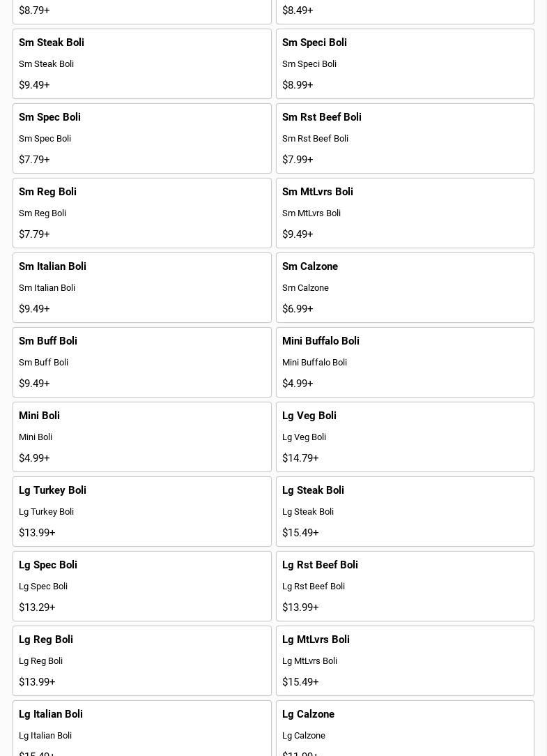The width and height of the screenshot is (547, 756).
Task: Select the Lg Calzone menu card
Action: click(x=405, y=729)
